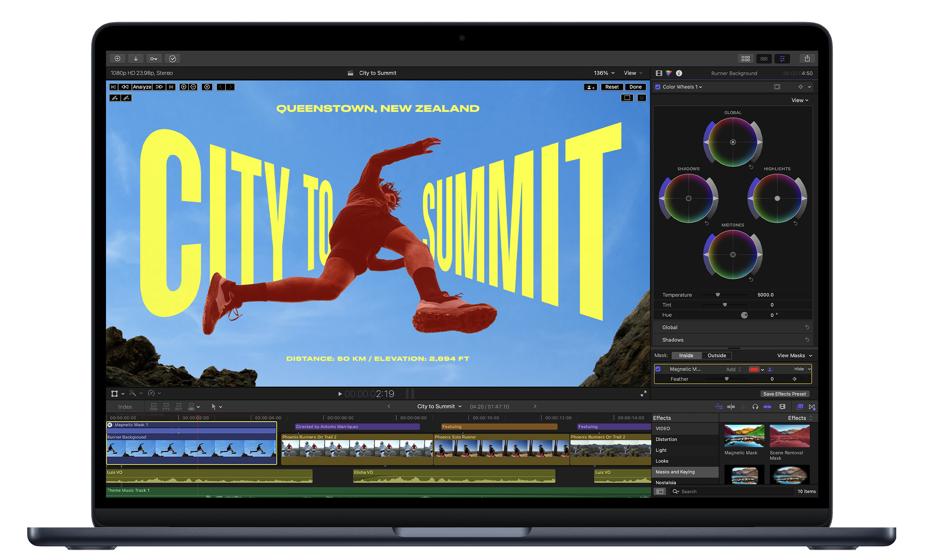Open the Share export icon
The image size is (951, 560).
(x=807, y=59)
